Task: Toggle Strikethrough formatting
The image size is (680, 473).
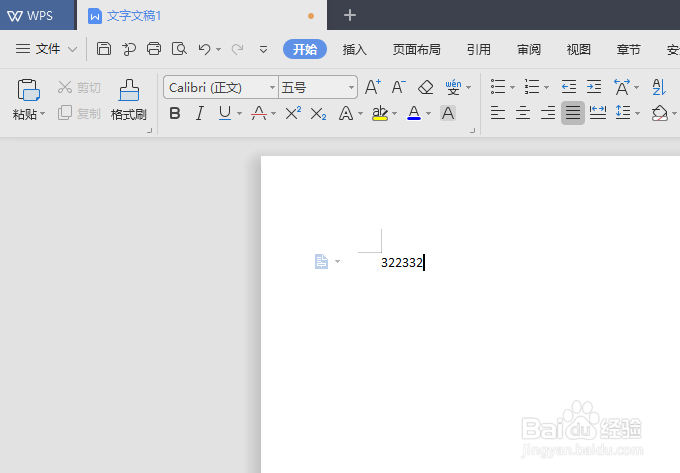Action: tap(259, 114)
